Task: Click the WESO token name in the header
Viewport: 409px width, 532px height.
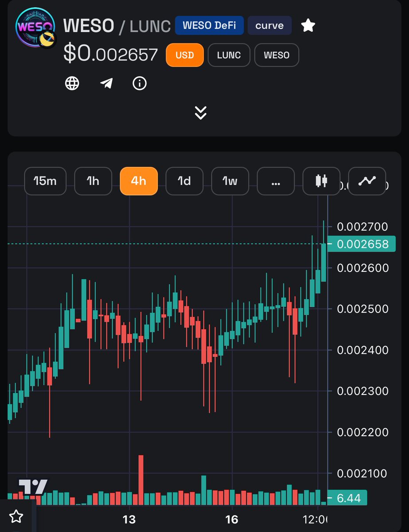Action: pyautogui.click(x=89, y=26)
